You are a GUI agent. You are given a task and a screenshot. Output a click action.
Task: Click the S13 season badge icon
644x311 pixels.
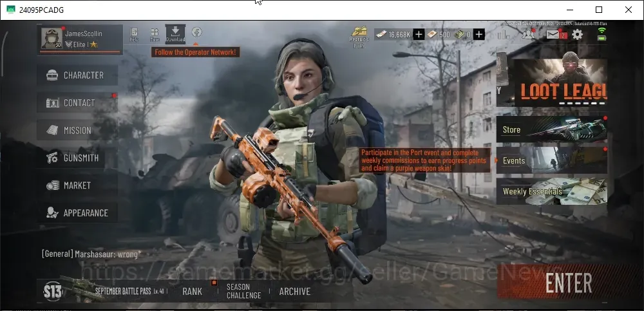click(53, 291)
